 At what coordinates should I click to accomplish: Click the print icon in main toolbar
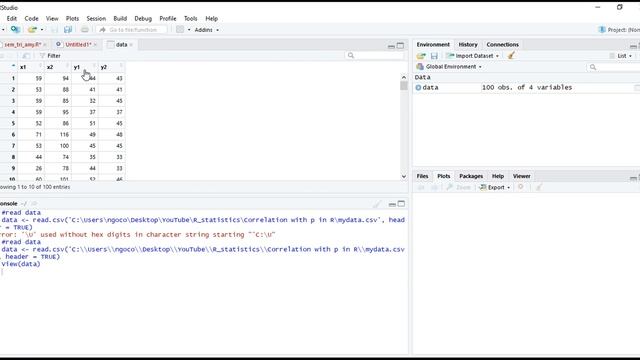pyautogui.click(x=84, y=29)
